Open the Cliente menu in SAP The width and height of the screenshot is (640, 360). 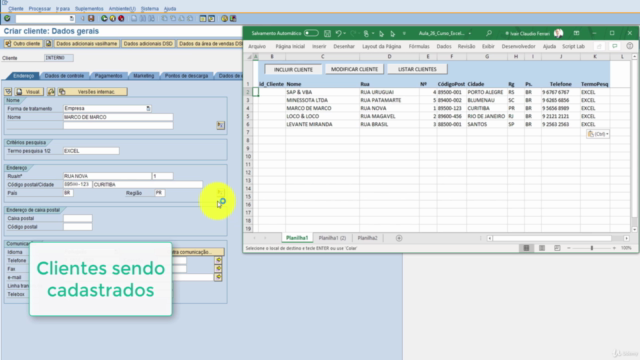tap(16, 9)
